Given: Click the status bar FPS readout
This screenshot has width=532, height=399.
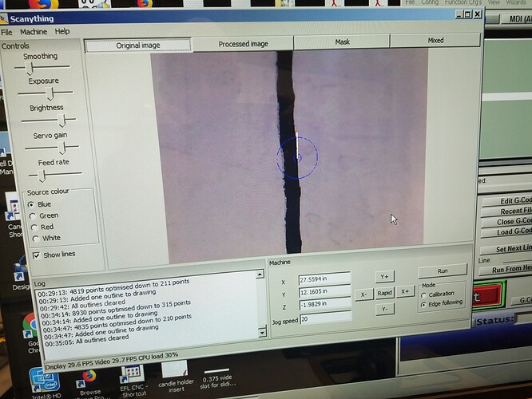Looking at the screenshot, I should 112,361.
